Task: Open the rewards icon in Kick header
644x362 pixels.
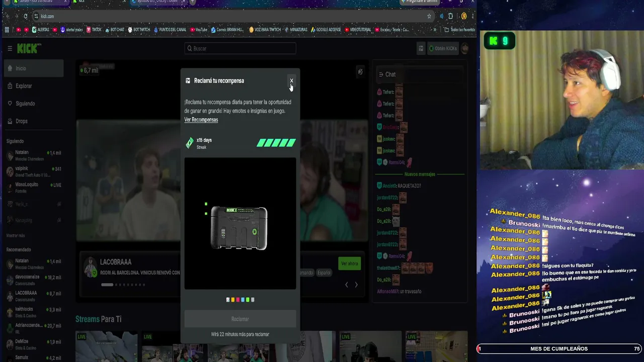Action: pyautogui.click(x=421, y=48)
